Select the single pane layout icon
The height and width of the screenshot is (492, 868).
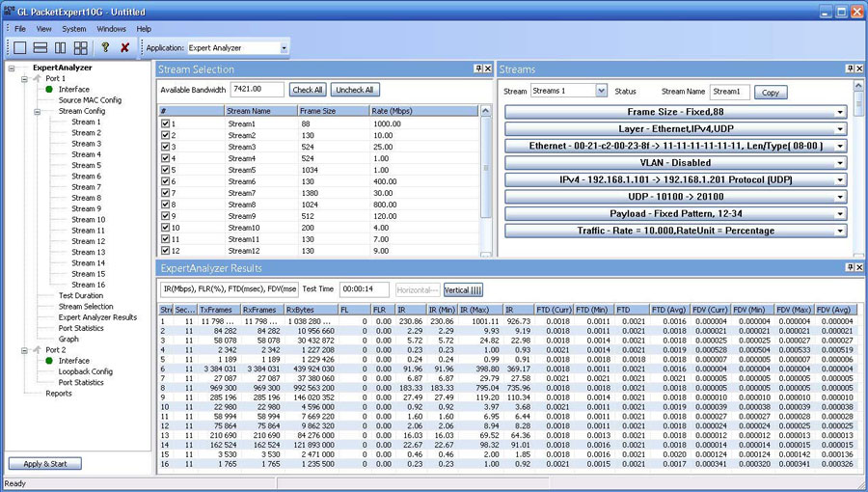tap(20, 48)
